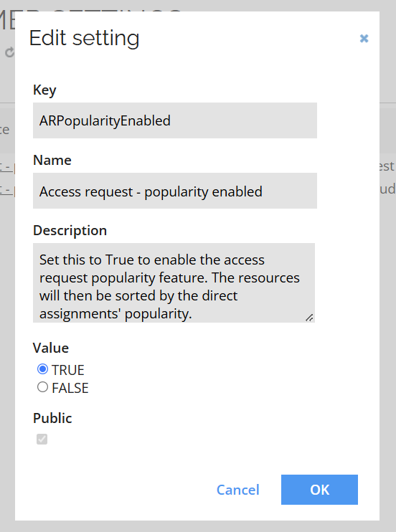Click the Value section label
The height and width of the screenshot is (532, 396).
coord(51,348)
